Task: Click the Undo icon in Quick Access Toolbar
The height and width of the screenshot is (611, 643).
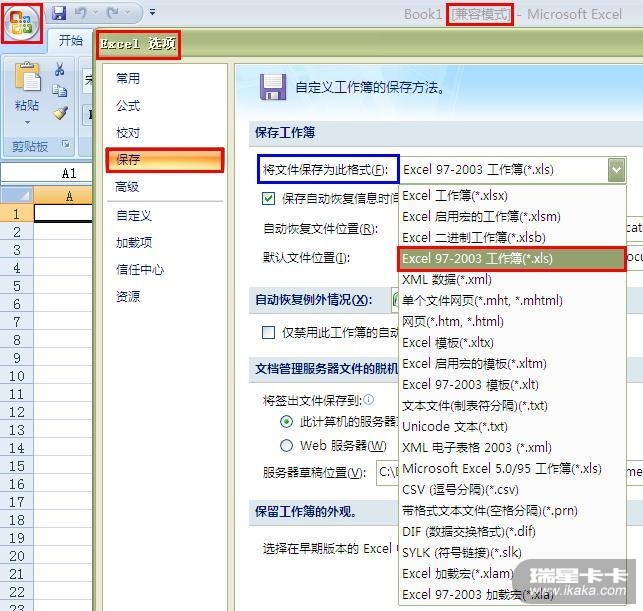Action: pos(80,13)
